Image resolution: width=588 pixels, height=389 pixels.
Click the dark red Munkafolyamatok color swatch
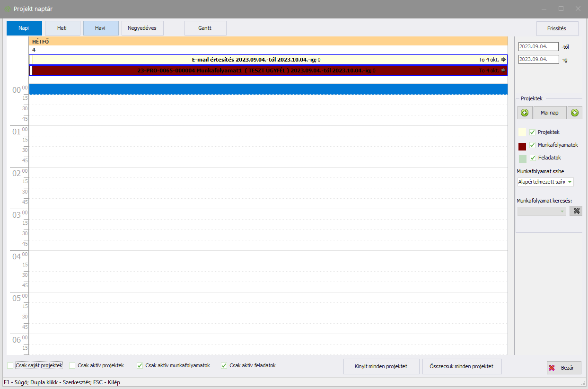[x=522, y=146]
